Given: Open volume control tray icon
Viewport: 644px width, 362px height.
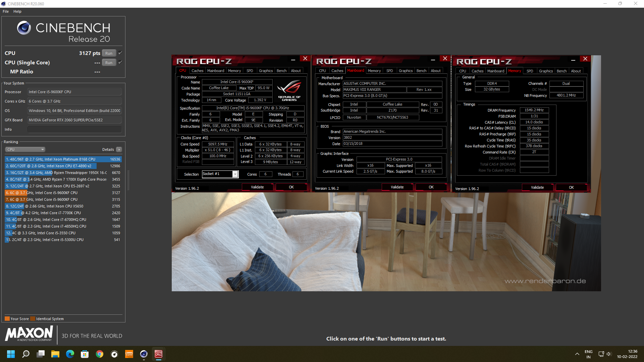Looking at the screenshot, I should (x=609, y=354).
